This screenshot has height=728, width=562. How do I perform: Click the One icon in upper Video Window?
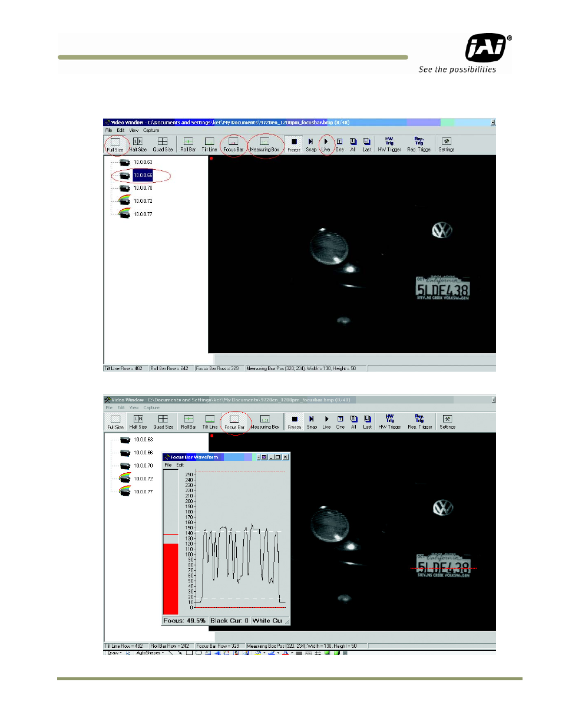[340, 144]
